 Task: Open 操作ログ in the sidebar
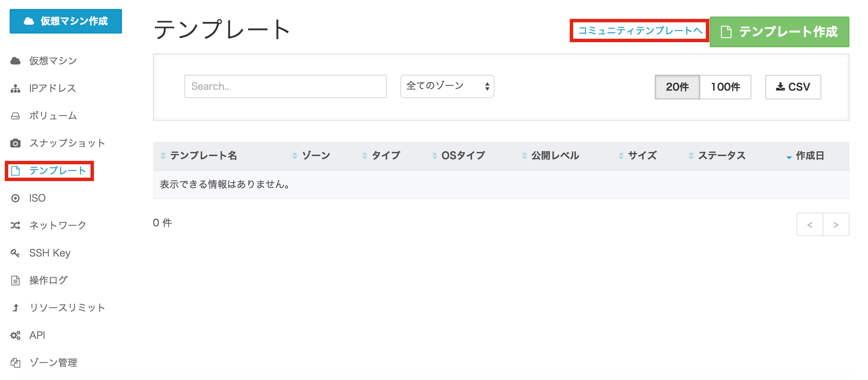(48, 280)
